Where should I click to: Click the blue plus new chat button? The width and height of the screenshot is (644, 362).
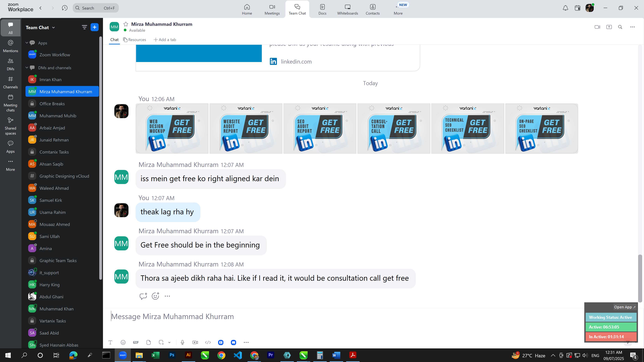tap(94, 27)
